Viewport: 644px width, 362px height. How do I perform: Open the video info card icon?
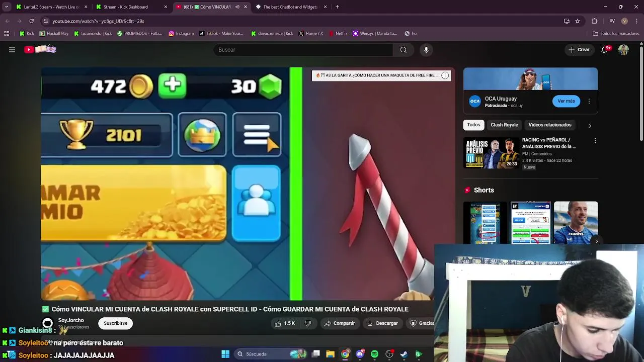coord(445,75)
